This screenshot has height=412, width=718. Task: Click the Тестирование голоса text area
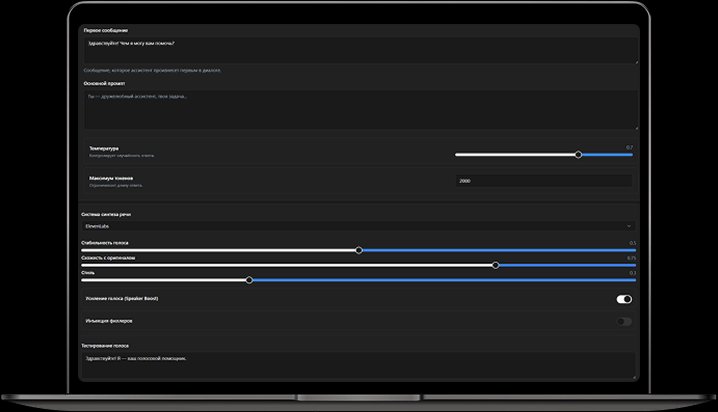pyautogui.click(x=358, y=364)
